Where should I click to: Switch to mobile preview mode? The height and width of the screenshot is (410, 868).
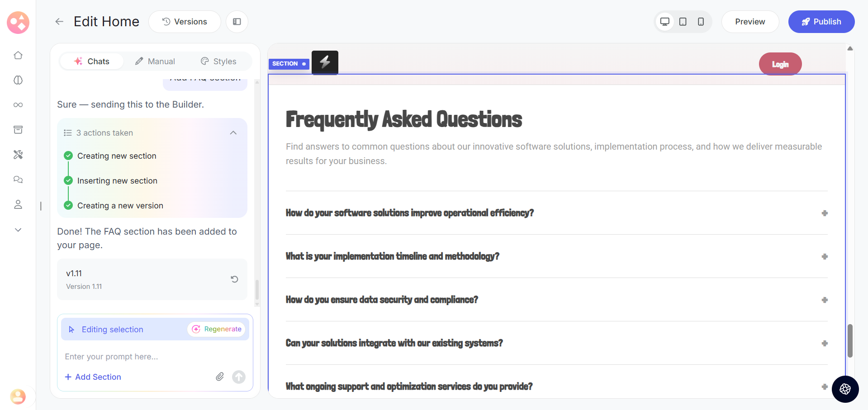click(x=701, y=22)
